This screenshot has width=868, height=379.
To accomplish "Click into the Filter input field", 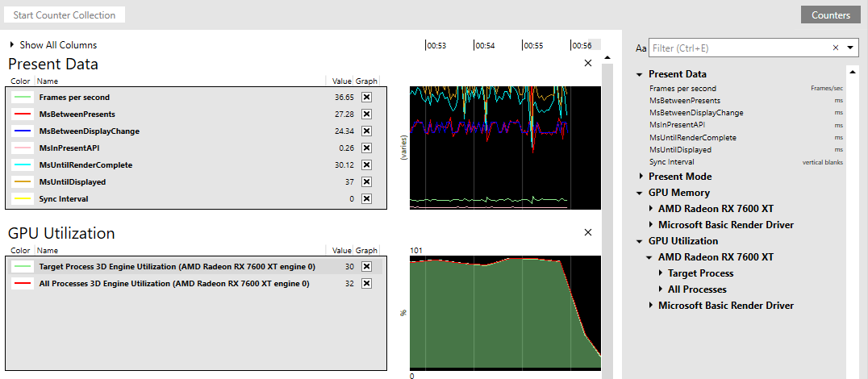I will (739, 48).
